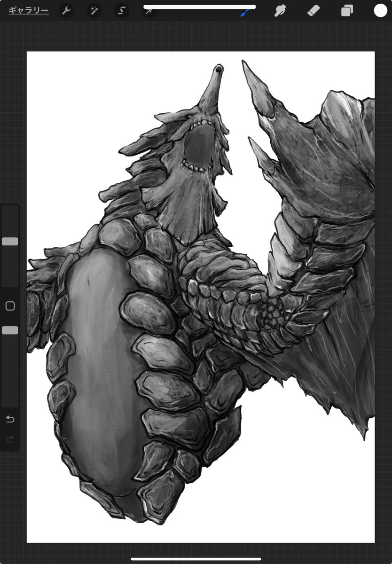
Task: Select the Smudge tool
Action: 281,10
